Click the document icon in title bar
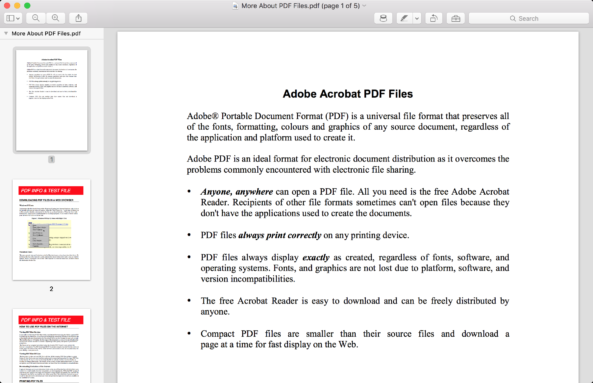Viewport: 593px width, 383px height. (235, 6)
